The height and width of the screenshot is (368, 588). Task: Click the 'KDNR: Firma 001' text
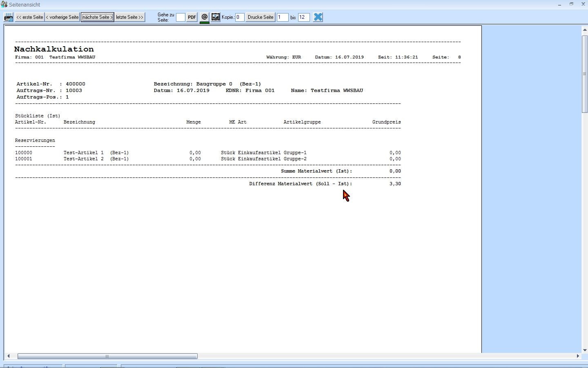point(250,90)
